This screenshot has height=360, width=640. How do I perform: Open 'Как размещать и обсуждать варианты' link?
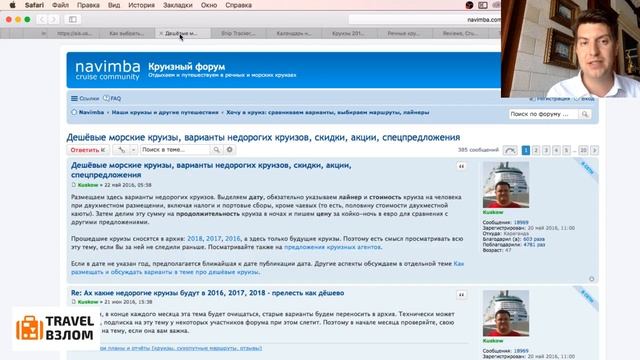pos(267,268)
